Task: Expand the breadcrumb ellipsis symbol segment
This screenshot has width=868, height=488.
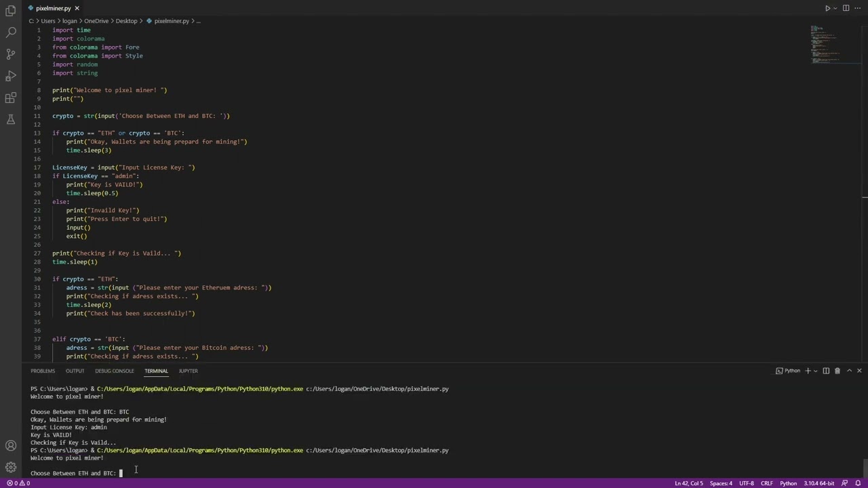Action: click(198, 21)
